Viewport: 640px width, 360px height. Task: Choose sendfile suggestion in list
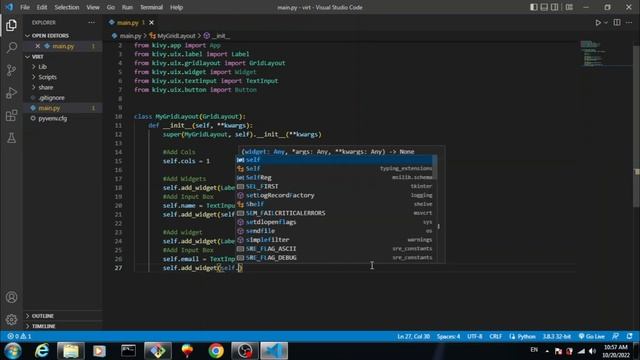point(335,231)
